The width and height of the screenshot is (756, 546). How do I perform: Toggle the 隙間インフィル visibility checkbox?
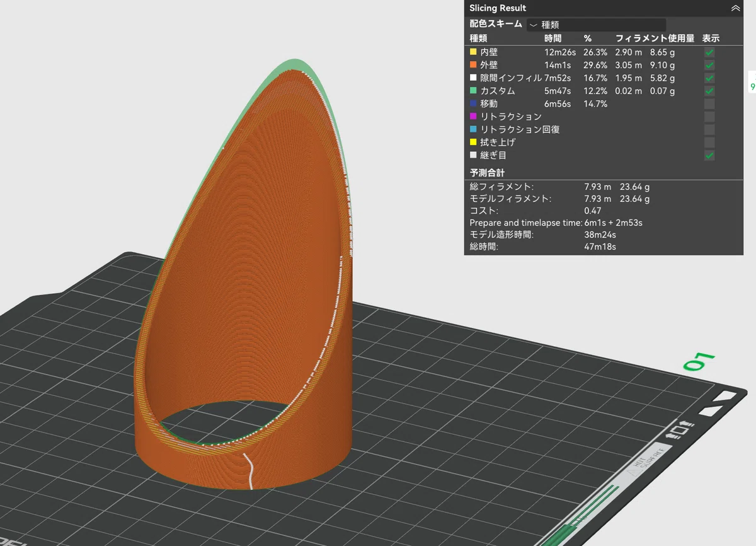(709, 78)
